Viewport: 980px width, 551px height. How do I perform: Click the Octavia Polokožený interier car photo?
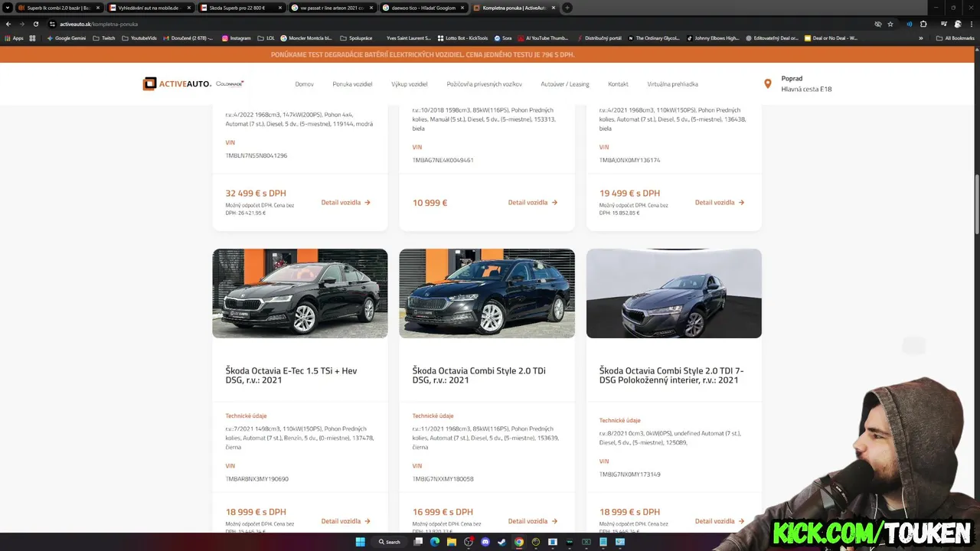click(674, 293)
